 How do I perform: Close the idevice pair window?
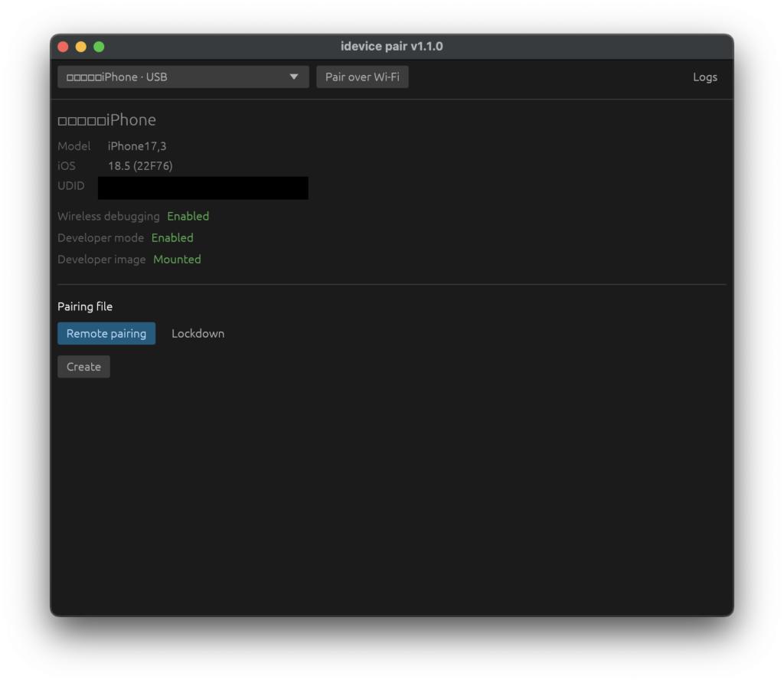[x=63, y=47]
